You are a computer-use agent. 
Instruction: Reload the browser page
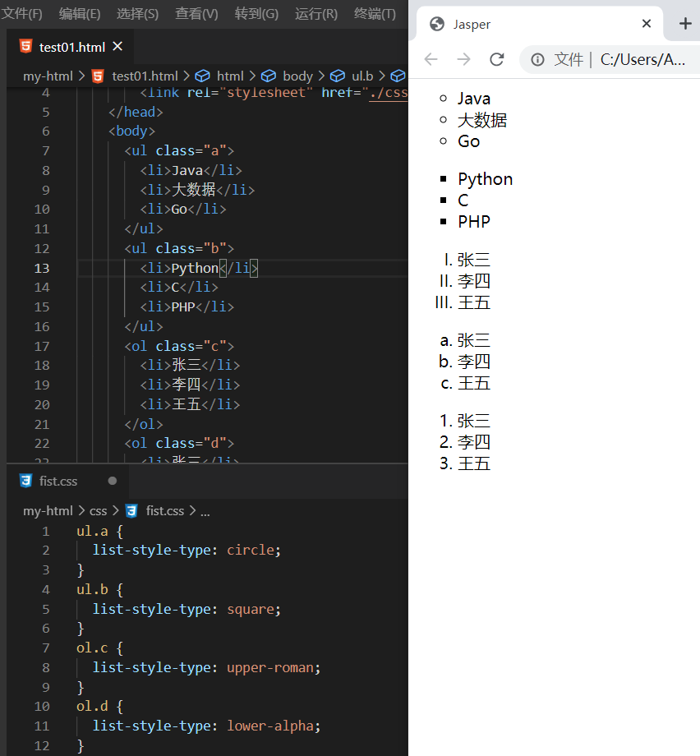[x=496, y=59]
